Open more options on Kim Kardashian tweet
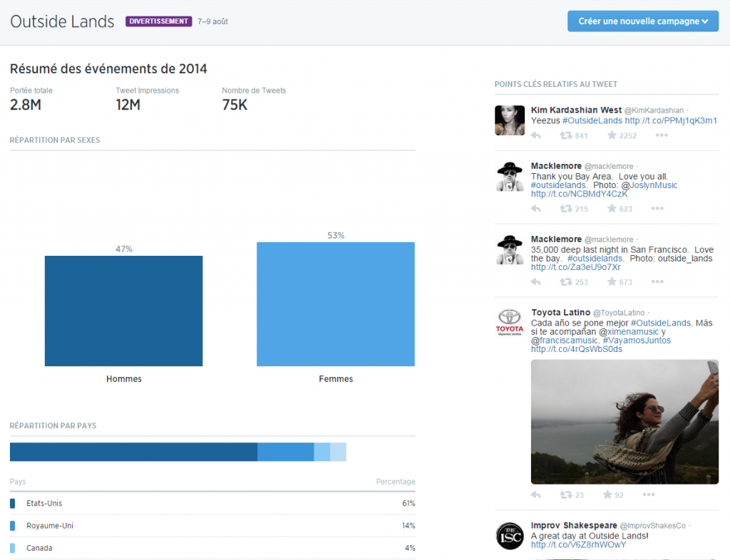The height and width of the screenshot is (560, 730). [x=662, y=135]
